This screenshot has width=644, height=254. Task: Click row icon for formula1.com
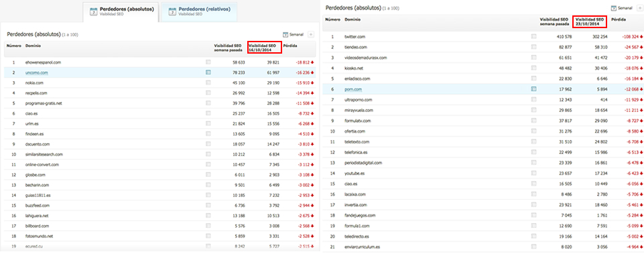pos(533,226)
